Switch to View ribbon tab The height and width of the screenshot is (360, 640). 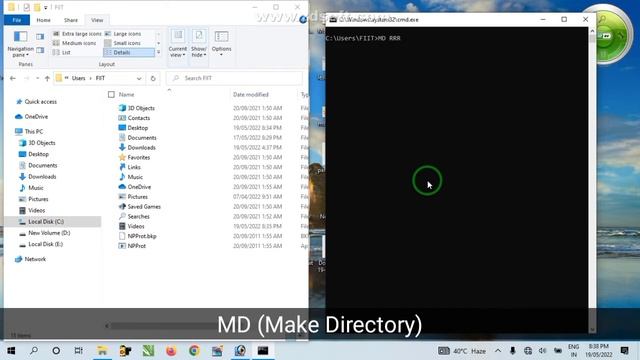97,20
